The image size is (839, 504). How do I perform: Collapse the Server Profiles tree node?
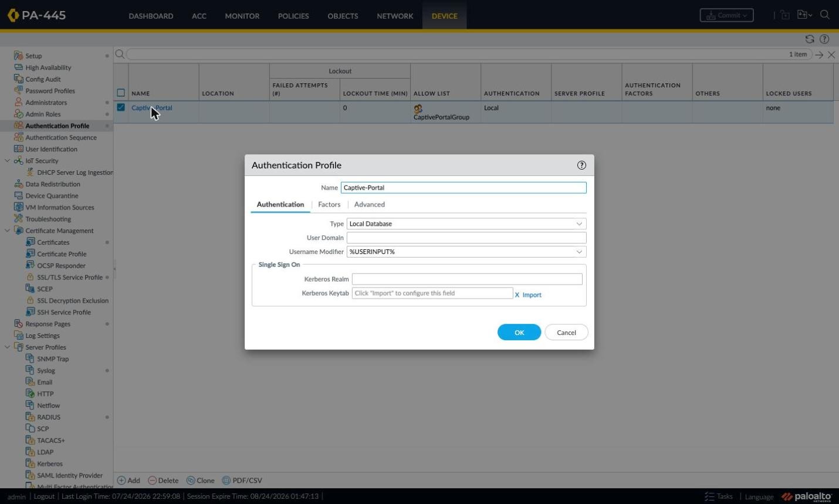coord(7,347)
